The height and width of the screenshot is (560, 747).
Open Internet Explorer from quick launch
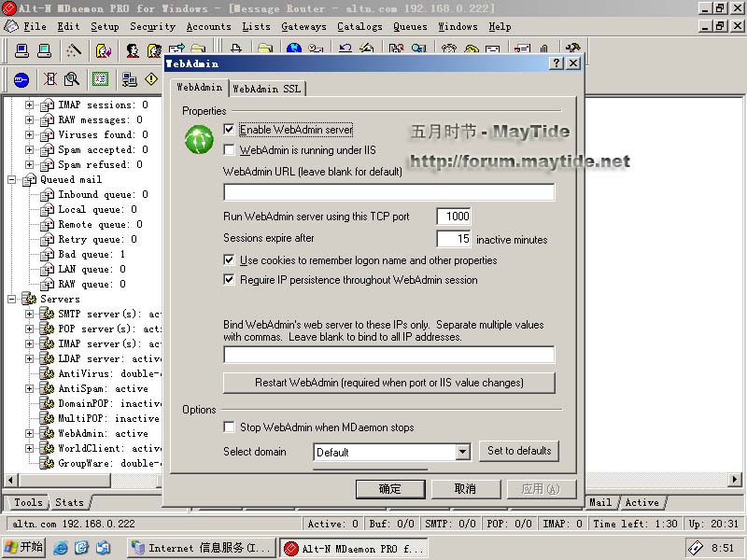pyautogui.click(x=62, y=548)
